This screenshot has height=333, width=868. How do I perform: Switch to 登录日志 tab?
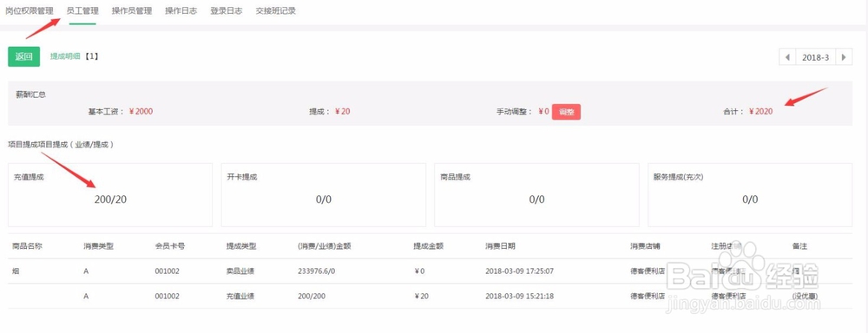tap(226, 11)
